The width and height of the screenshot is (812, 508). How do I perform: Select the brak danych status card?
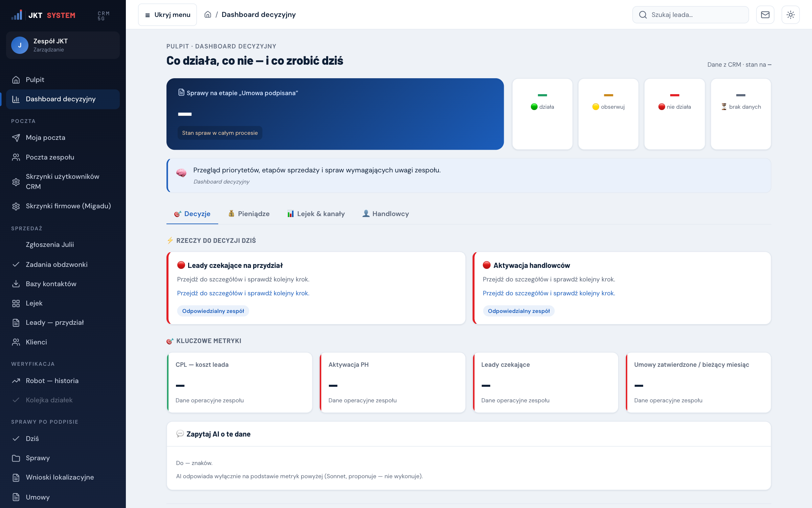tap(741, 114)
